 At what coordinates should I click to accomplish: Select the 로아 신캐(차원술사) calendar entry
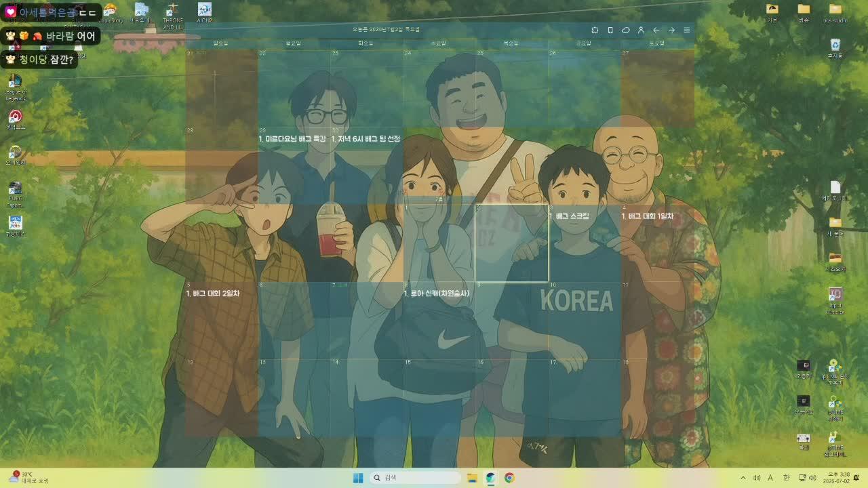437,293
